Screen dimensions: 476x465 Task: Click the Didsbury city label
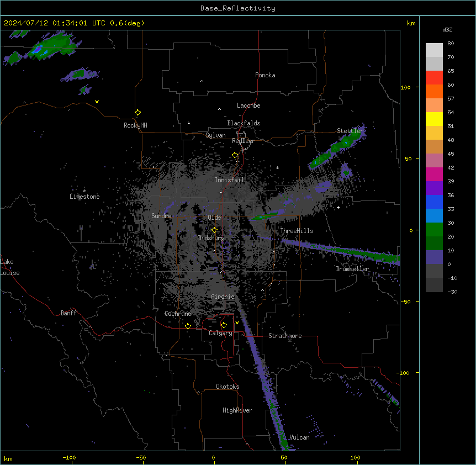211,238
